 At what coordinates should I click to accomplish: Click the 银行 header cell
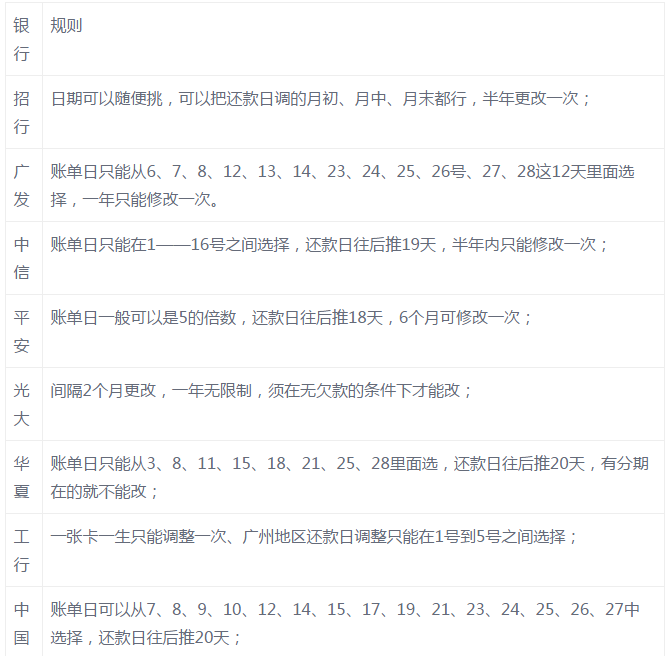coord(24,39)
